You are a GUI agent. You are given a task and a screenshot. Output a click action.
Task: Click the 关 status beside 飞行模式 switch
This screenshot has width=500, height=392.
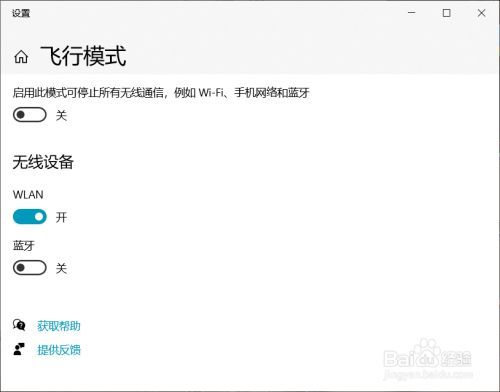point(61,115)
